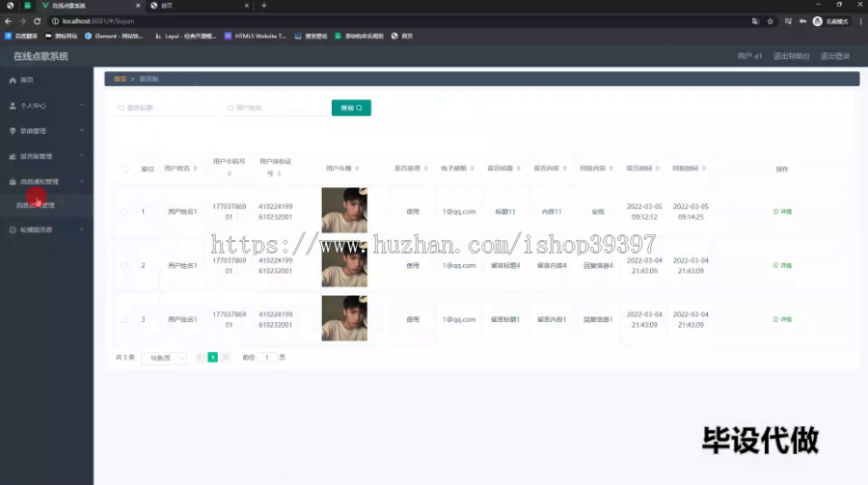
Task: Click the 用户 a1 header label
Action: point(749,56)
